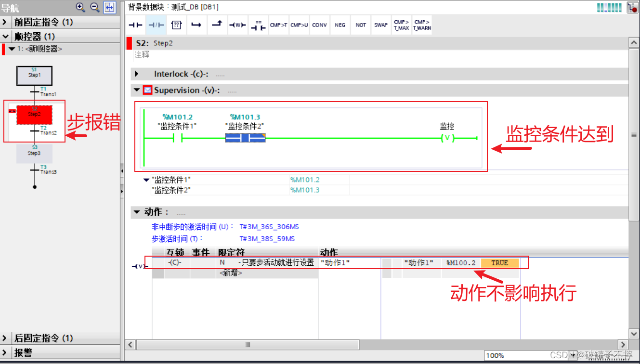
Task: Click the -(C)- interlock cell
Action: point(177,263)
